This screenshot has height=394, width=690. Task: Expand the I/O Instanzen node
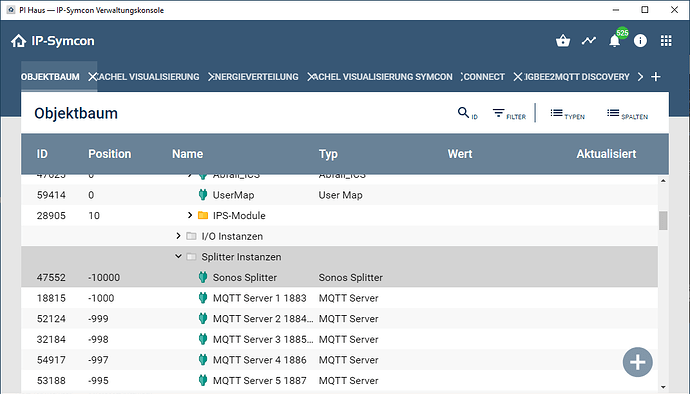[x=178, y=236]
